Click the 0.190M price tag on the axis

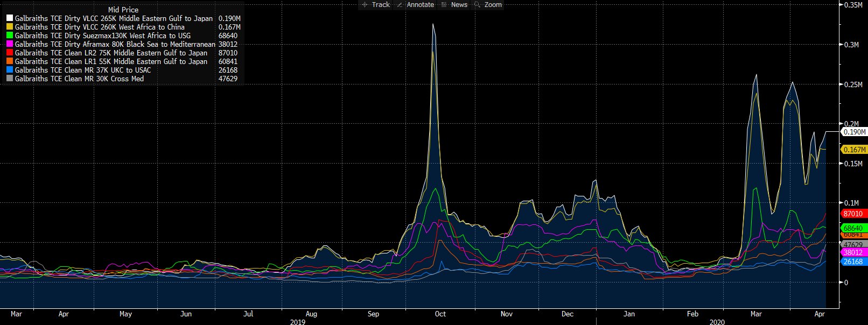853,132
